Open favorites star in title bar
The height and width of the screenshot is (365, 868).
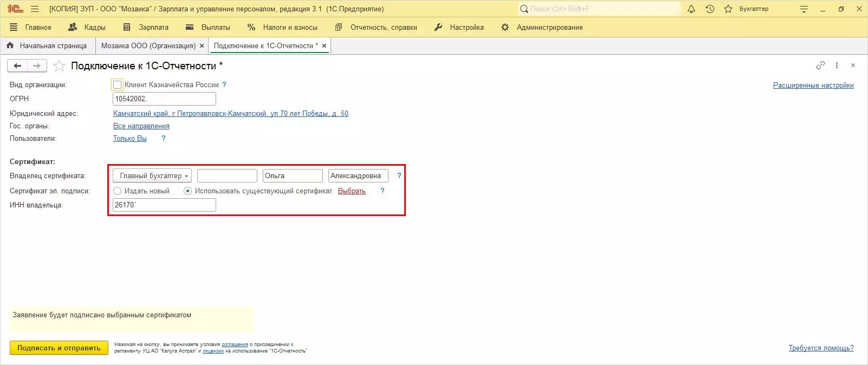728,9
